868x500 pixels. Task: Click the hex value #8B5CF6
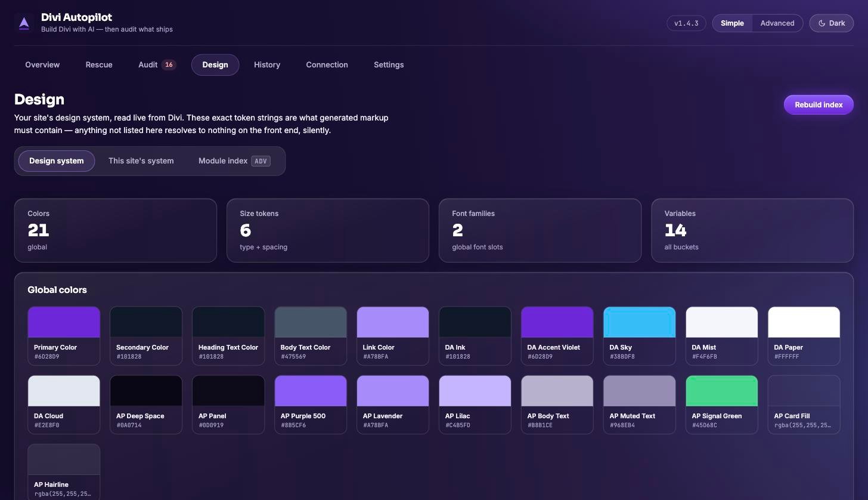pos(293,425)
